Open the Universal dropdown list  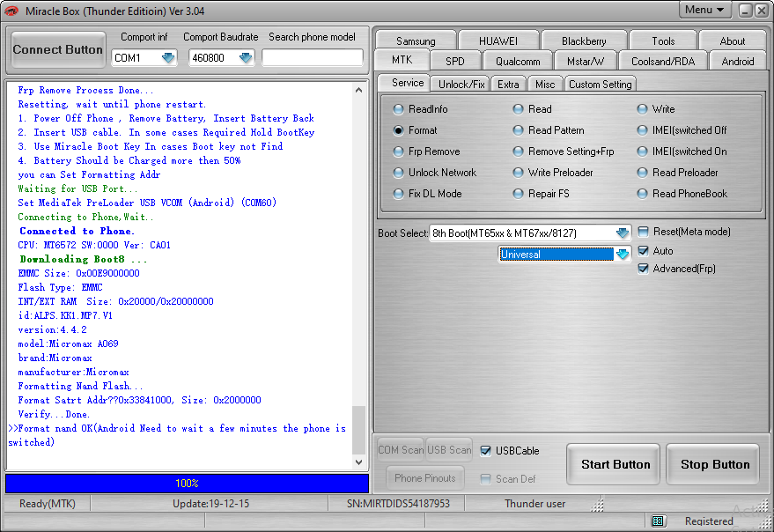tap(623, 255)
